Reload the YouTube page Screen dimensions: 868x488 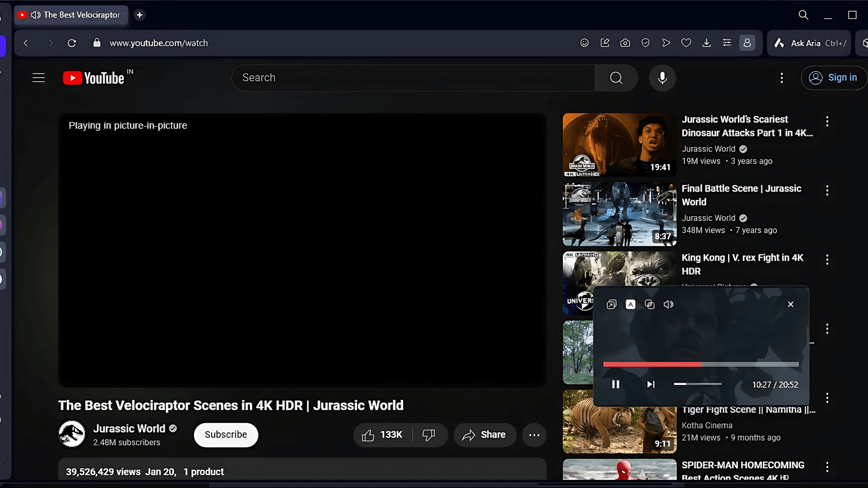(71, 43)
